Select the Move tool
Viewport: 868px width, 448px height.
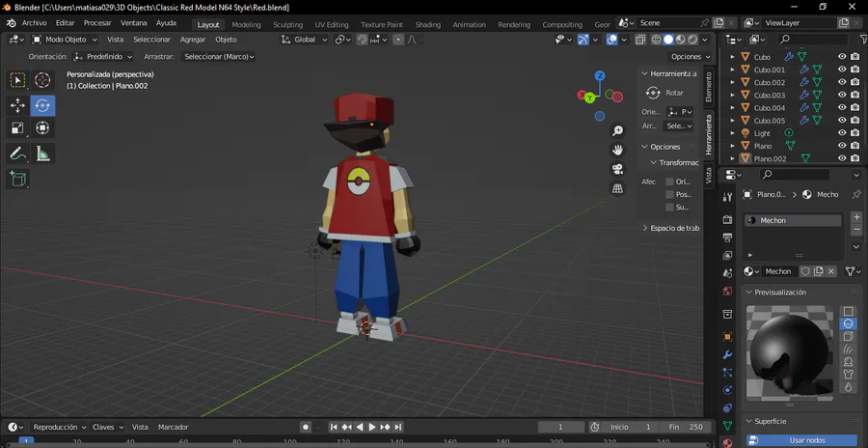tap(17, 105)
